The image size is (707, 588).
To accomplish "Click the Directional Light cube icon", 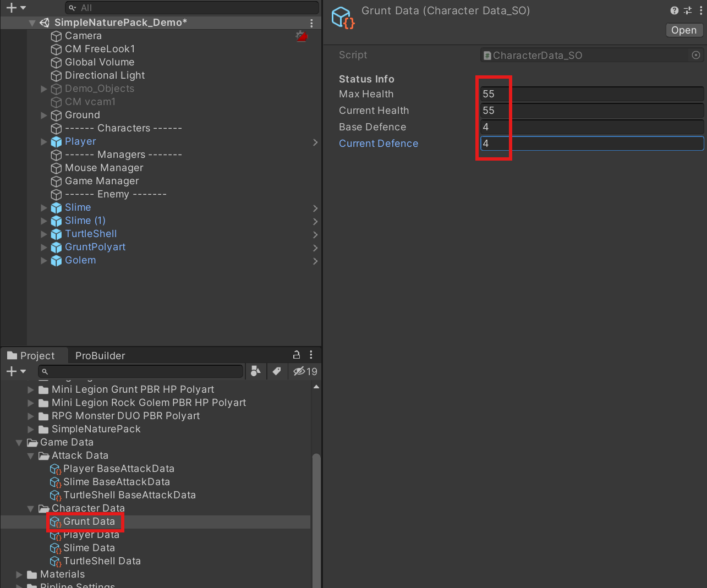I will point(56,76).
